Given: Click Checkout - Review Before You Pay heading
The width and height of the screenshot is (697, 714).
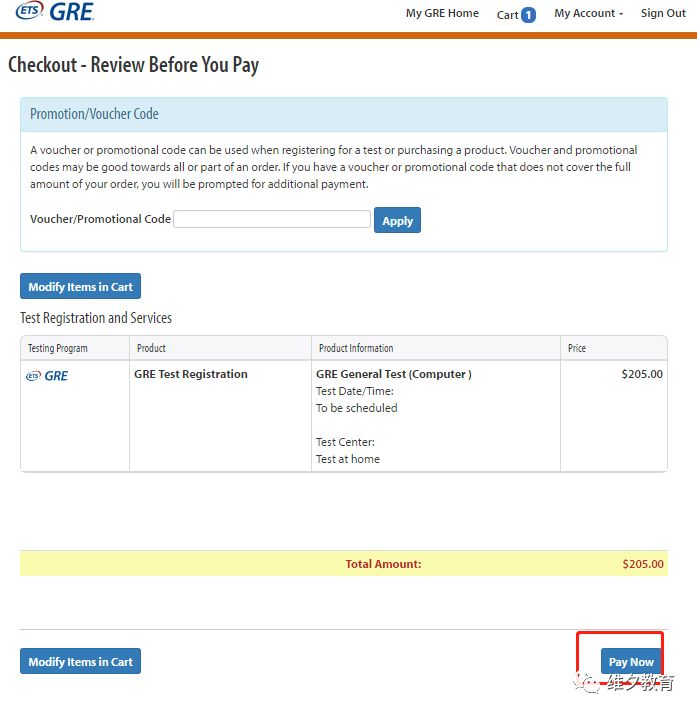Looking at the screenshot, I should point(133,65).
